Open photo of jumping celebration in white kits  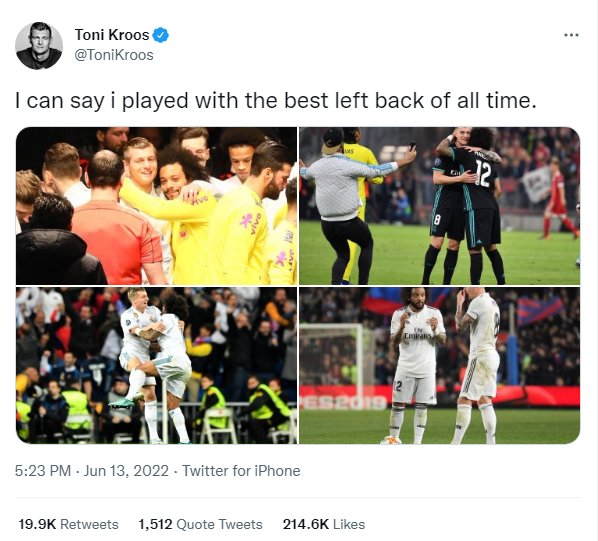pyautogui.click(x=156, y=365)
